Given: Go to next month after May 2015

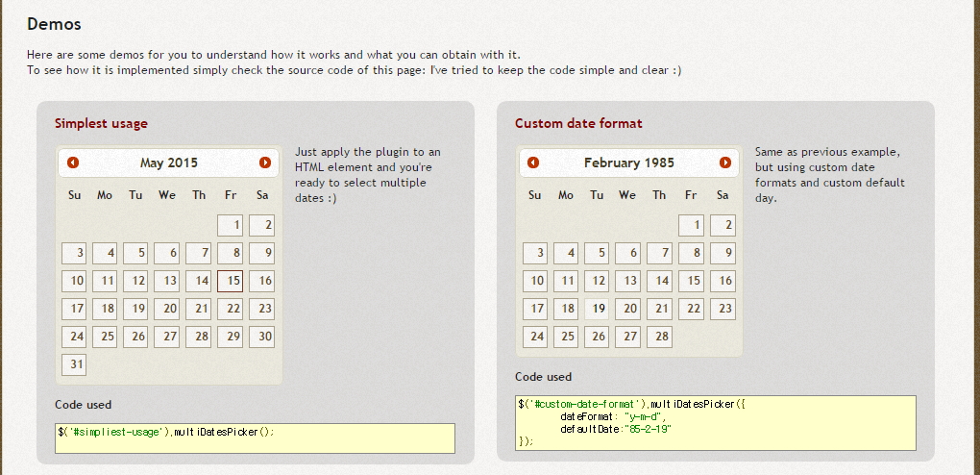Looking at the screenshot, I should [265, 162].
